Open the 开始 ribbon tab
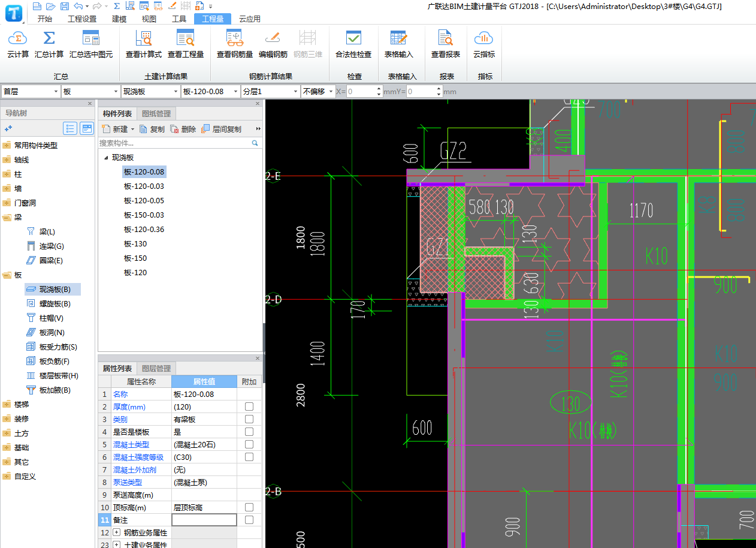 point(45,19)
